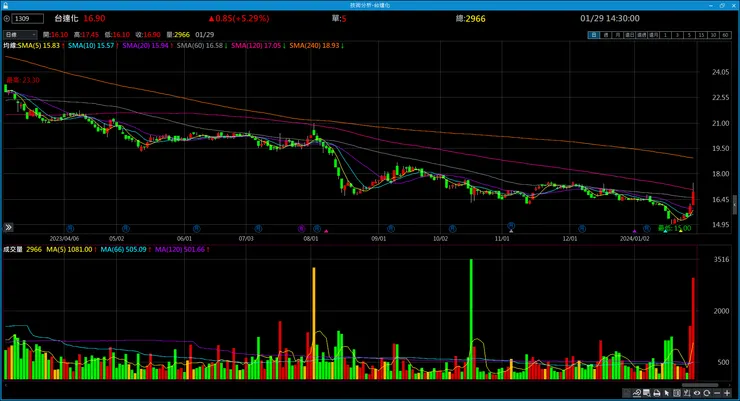Screen dimensions: 740x401
Task: Click the stock code input field 1309
Action: pos(27,18)
